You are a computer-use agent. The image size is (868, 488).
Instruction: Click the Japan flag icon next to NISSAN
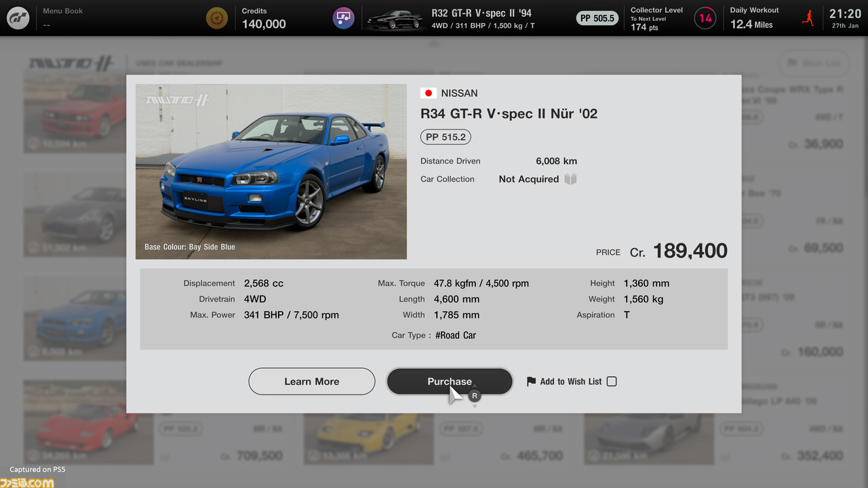tap(428, 93)
